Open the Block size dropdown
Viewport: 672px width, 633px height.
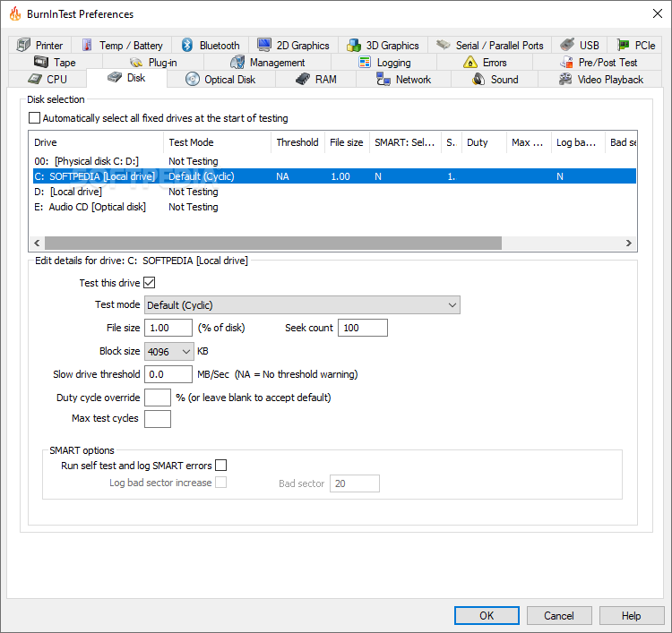(168, 351)
